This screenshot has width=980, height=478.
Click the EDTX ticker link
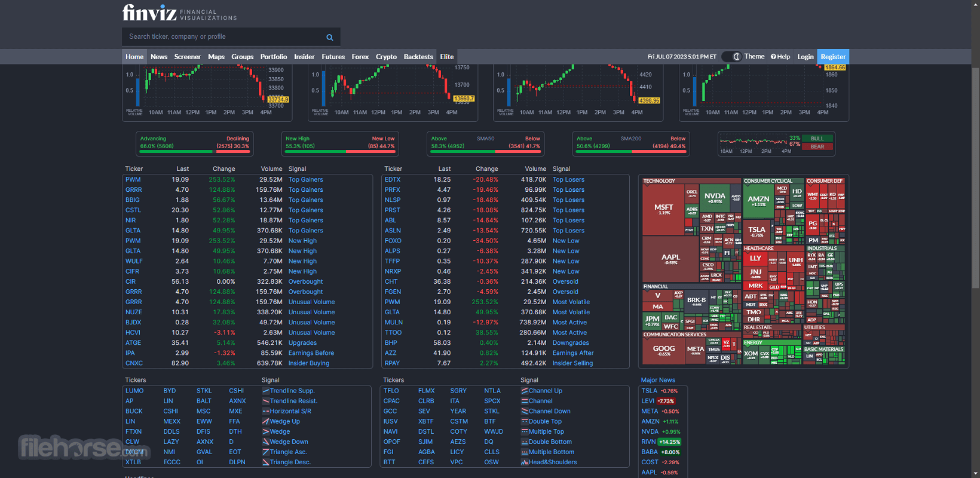(x=393, y=179)
